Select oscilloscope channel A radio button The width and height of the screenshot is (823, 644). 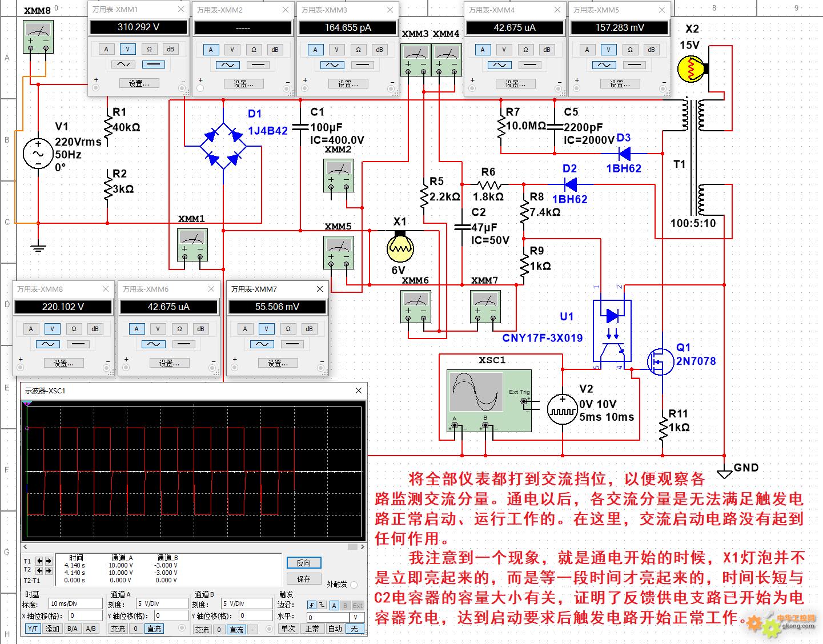click(182, 628)
